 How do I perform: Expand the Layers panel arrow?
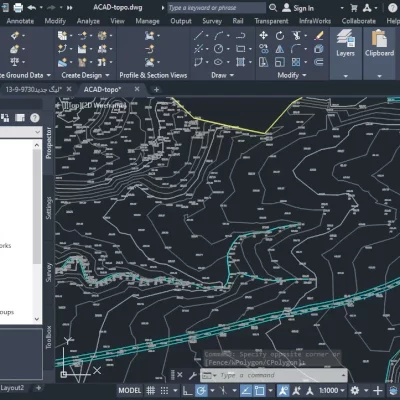click(x=346, y=76)
